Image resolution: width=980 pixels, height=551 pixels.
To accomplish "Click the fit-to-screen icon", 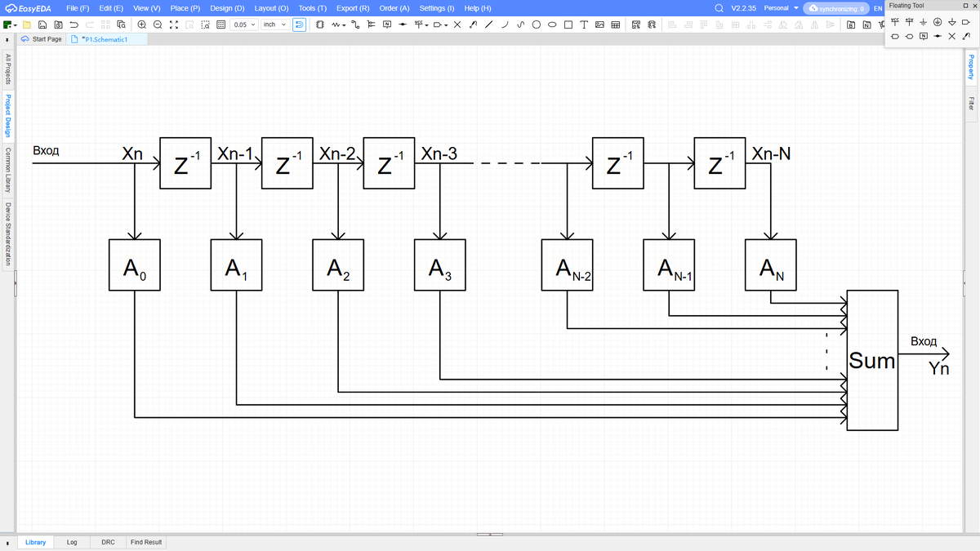I will [173, 24].
